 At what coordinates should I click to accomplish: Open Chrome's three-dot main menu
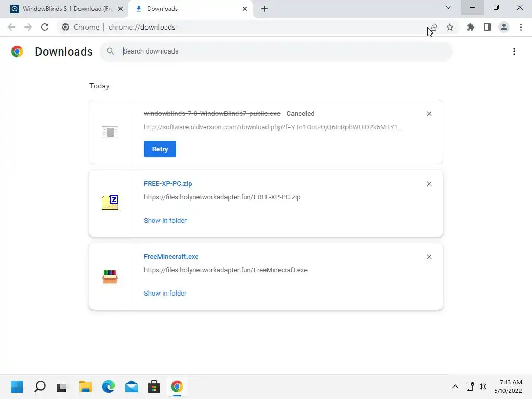point(521,27)
